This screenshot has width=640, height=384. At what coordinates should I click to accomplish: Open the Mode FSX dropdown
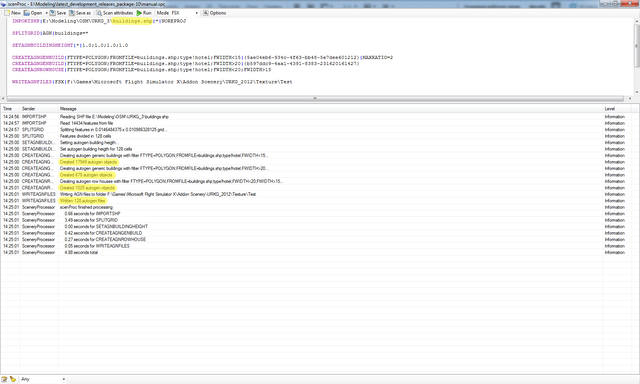click(185, 13)
